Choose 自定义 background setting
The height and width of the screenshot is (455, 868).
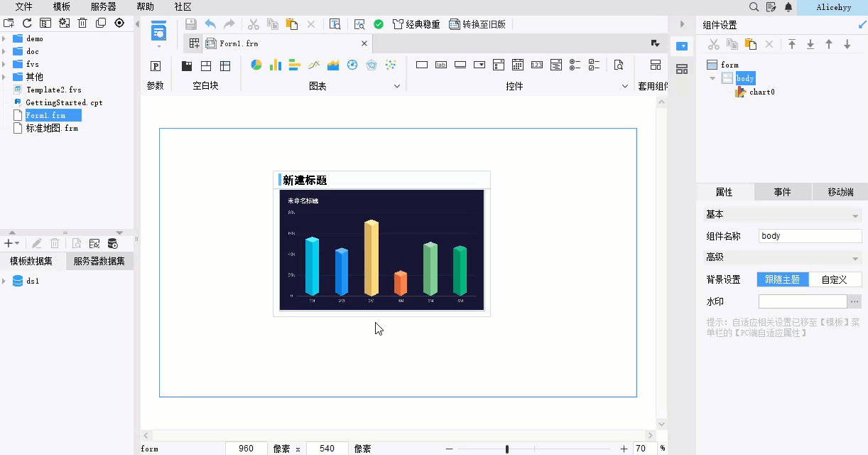[x=835, y=280]
